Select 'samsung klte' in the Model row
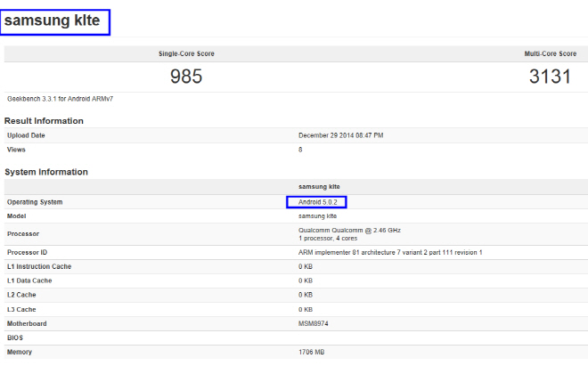 click(318, 216)
